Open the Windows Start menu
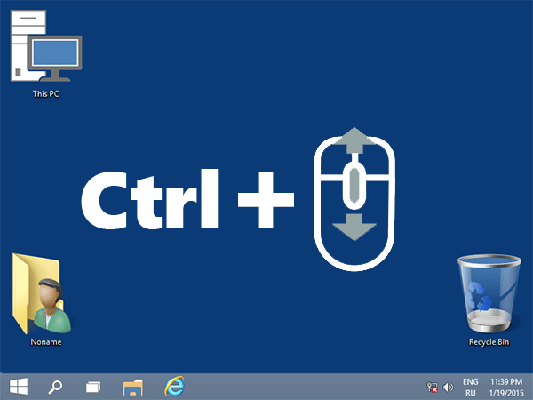Viewport: 533px width, 400px height. click(19, 387)
